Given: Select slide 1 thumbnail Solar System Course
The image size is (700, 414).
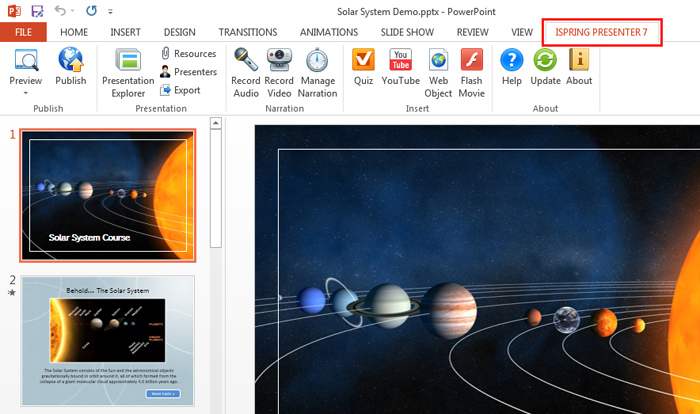Looking at the screenshot, I should (108, 196).
